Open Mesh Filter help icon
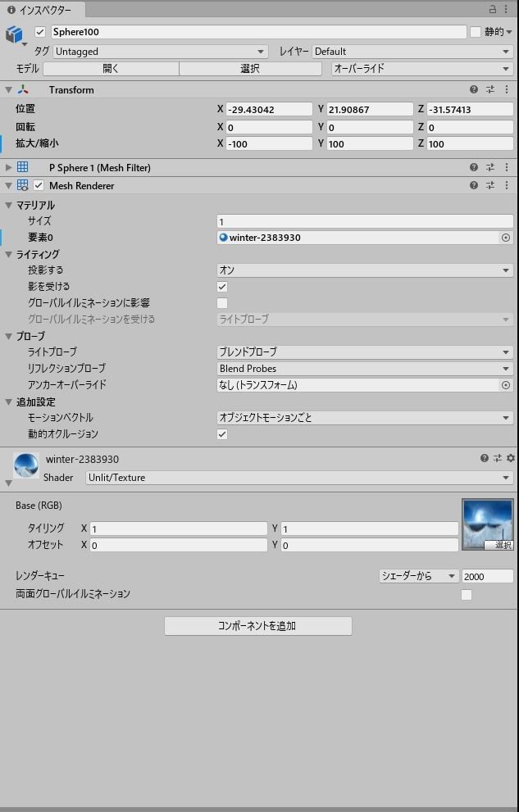This screenshot has height=812, width=519. [x=473, y=167]
